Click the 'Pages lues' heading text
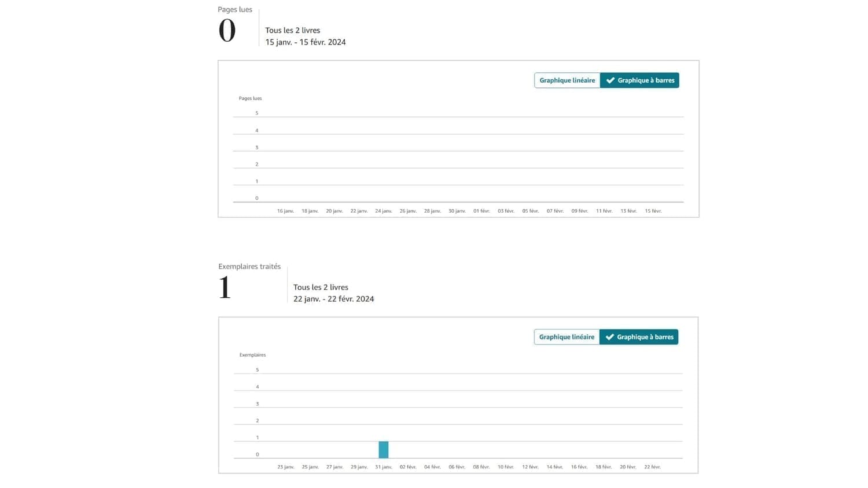 click(235, 9)
